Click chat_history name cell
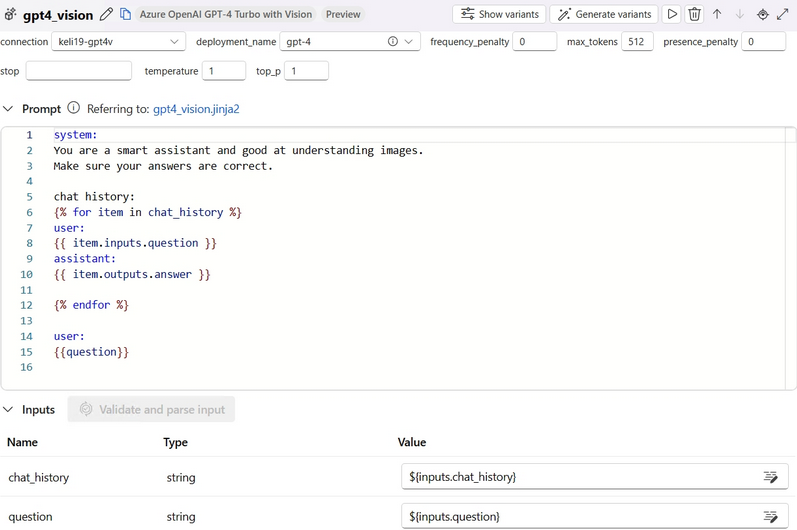 coord(39,477)
